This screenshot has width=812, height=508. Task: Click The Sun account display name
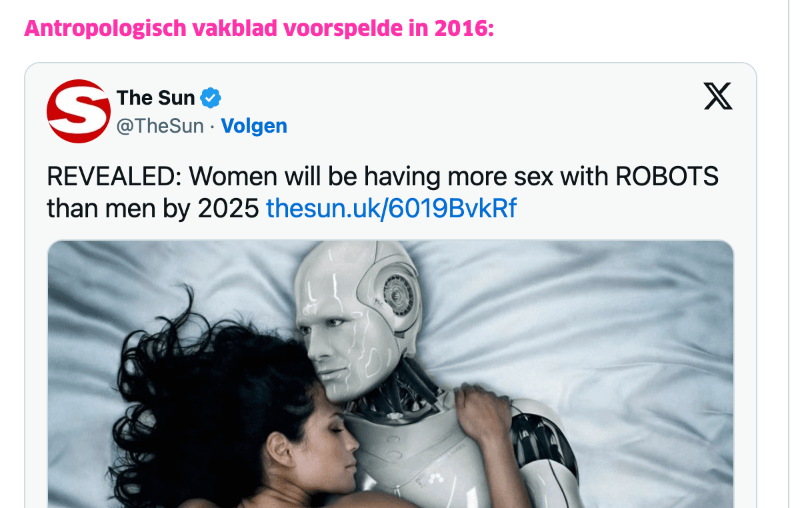[156, 98]
